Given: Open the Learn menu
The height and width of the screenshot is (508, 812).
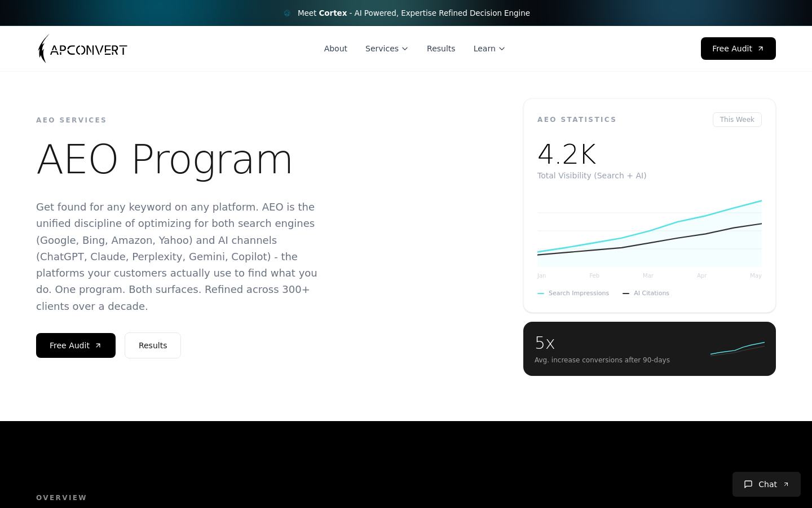Looking at the screenshot, I should pyautogui.click(x=489, y=49).
